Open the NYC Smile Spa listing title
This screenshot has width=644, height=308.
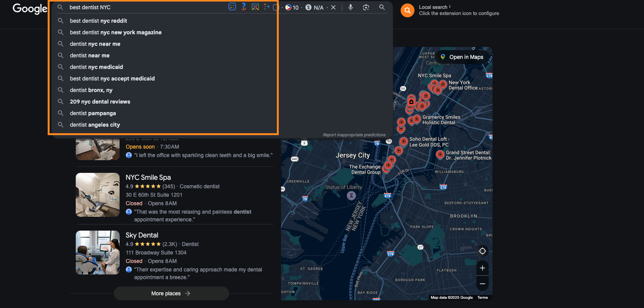[x=148, y=177]
